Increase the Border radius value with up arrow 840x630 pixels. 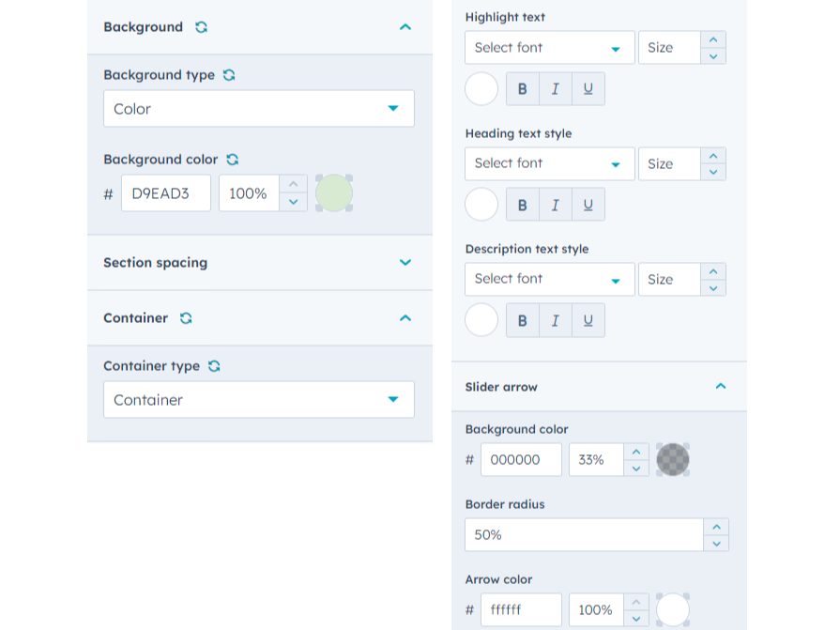(716, 528)
